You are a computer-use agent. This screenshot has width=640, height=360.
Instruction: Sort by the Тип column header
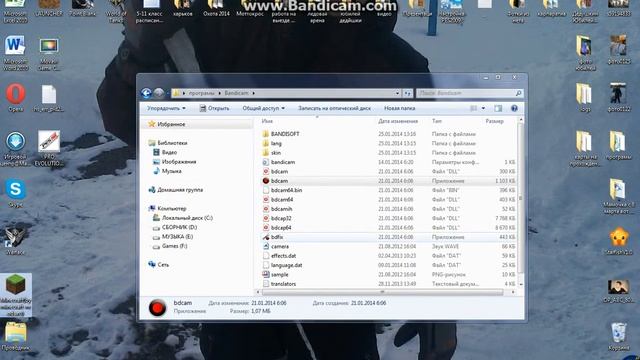[455, 121]
